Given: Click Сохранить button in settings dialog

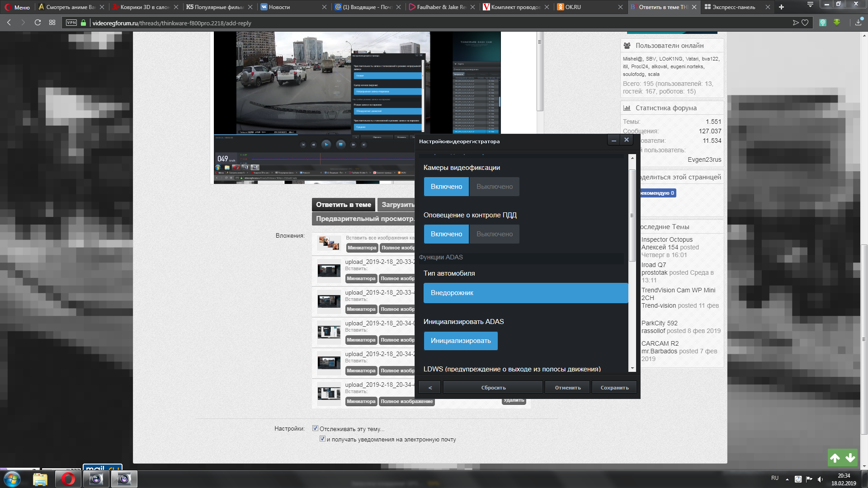Looking at the screenshot, I should point(614,388).
